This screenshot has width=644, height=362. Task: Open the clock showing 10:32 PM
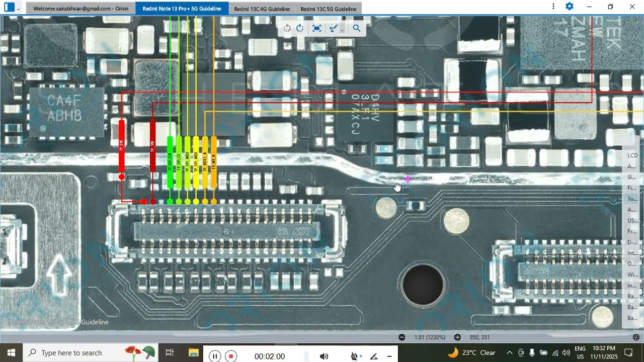pyautogui.click(x=604, y=352)
